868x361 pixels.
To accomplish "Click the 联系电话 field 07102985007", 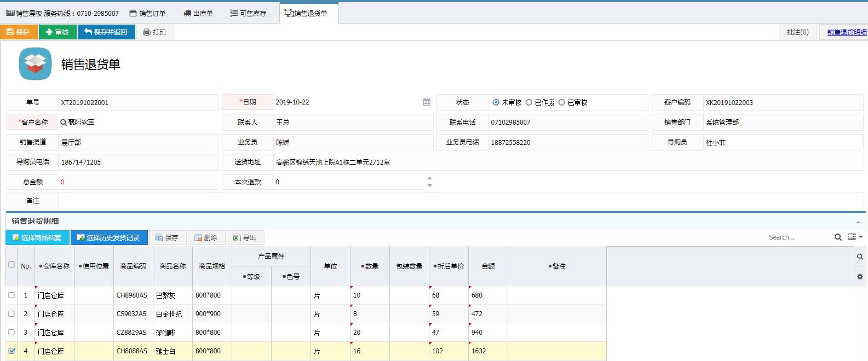I will click(x=568, y=123).
